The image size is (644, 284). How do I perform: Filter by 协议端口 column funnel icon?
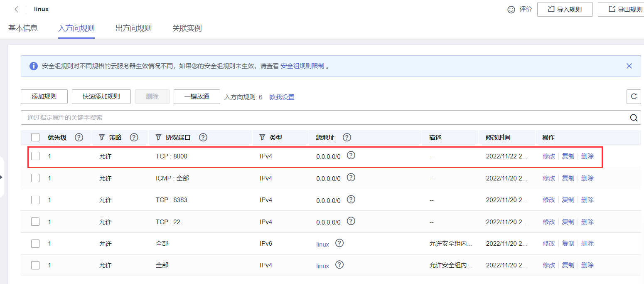coord(158,137)
